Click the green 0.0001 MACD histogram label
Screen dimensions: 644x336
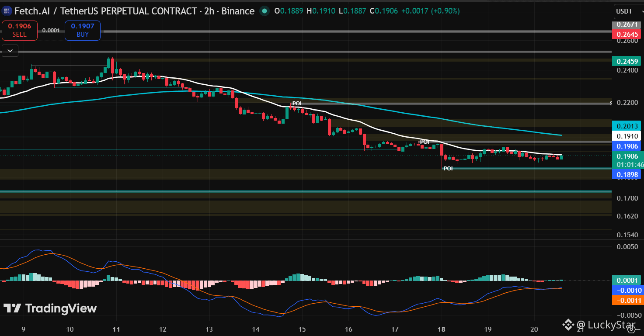coord(627,281)
